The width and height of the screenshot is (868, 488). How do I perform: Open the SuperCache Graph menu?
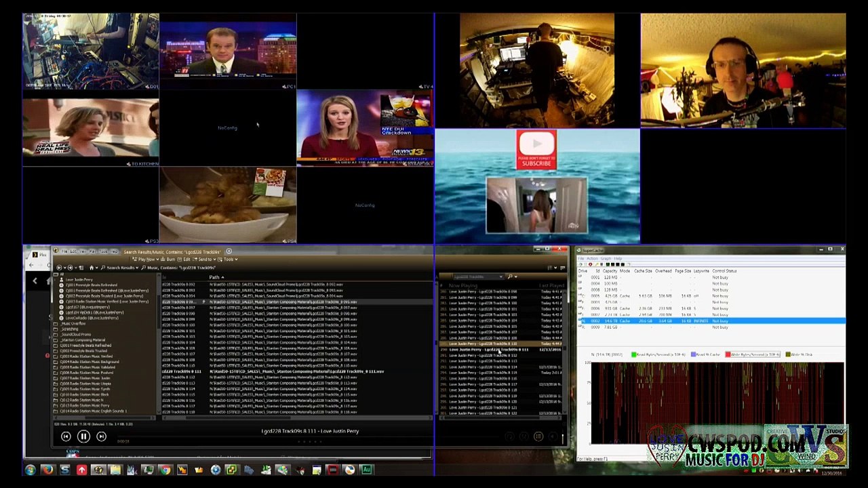click(x=606, y=258)
